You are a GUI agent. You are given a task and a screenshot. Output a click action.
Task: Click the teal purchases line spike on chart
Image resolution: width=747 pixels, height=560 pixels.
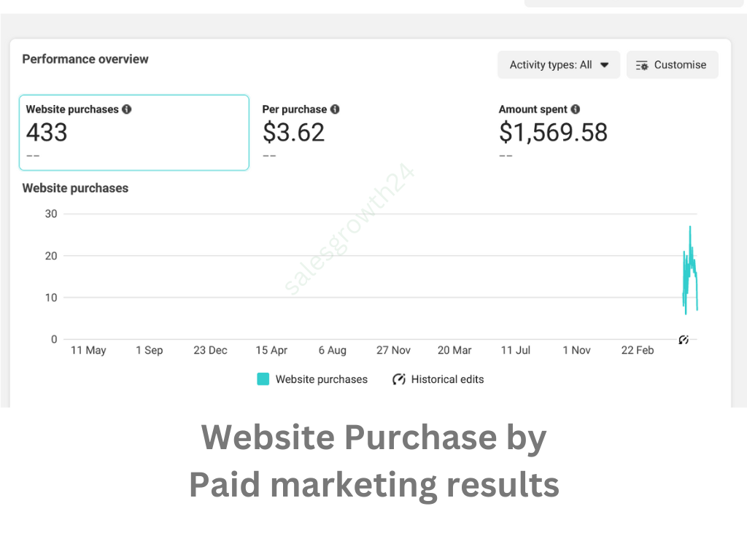[x=690, y=270]
